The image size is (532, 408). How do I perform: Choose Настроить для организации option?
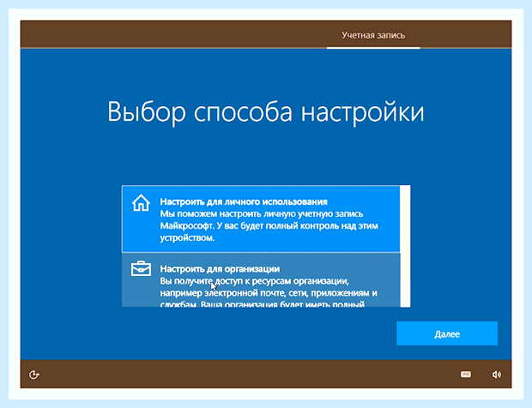point(261,280)
